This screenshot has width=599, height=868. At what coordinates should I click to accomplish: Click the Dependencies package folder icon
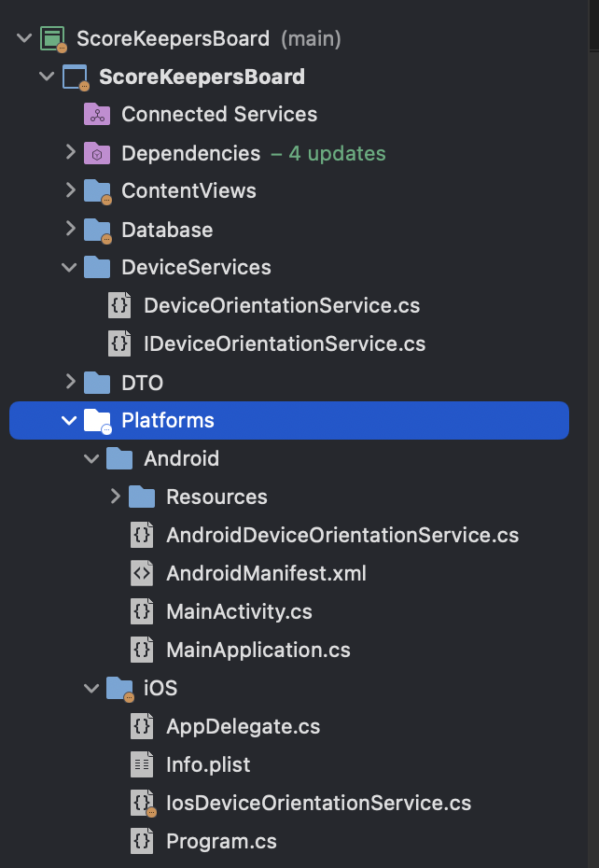pyautogui.click(x=97, y=153)
